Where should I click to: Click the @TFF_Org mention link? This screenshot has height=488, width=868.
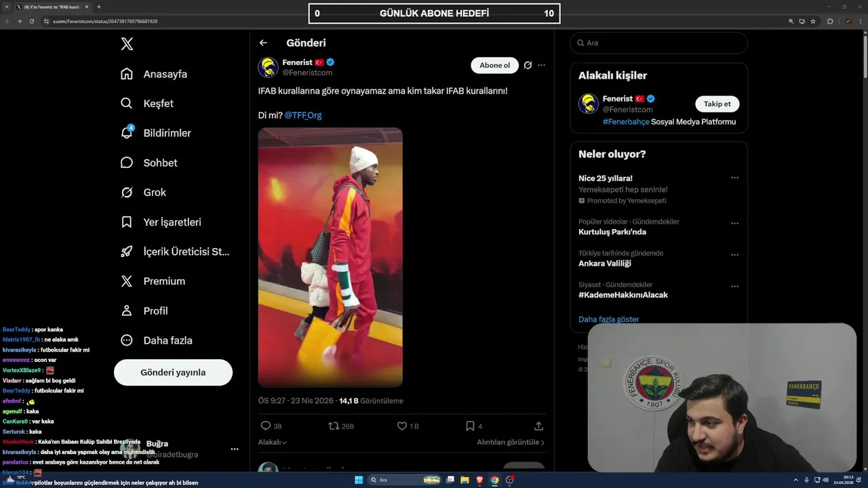(x=303, y=115)
